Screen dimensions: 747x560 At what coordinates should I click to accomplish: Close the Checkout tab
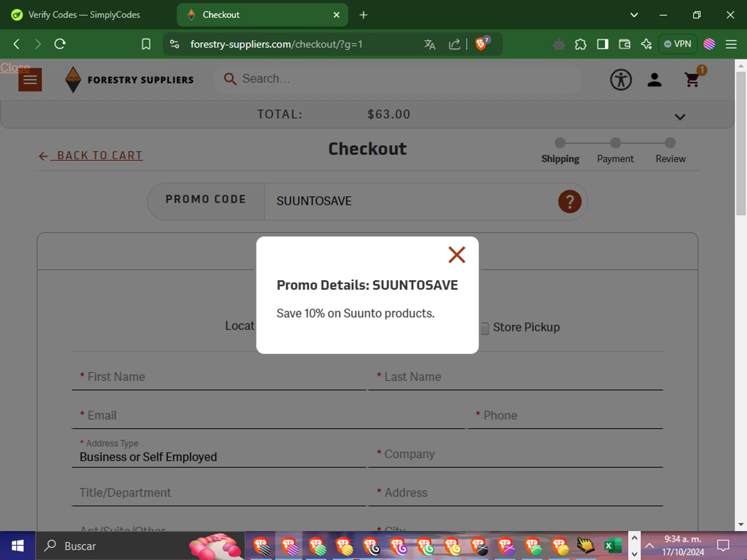(337, 15)
